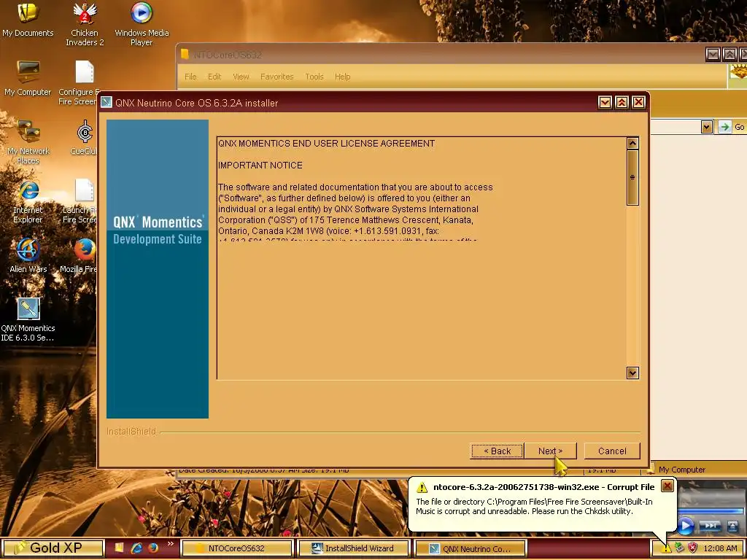
Task: Click the license scrollbar down arrow
Action: (632, 373)
